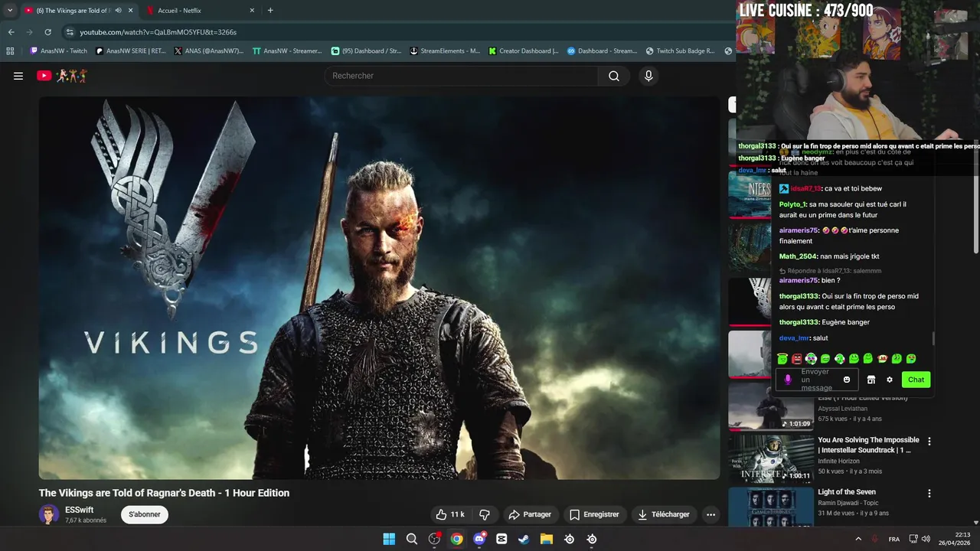
Task: Mute the YouTube tab via its speaker icon
Action: pos(117,10)
